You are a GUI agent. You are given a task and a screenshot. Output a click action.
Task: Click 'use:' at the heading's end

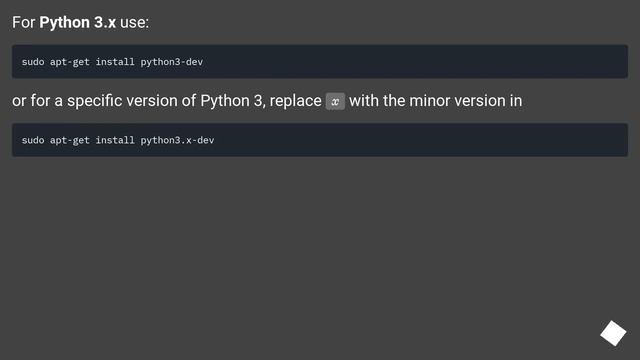(x=134, y=23)
